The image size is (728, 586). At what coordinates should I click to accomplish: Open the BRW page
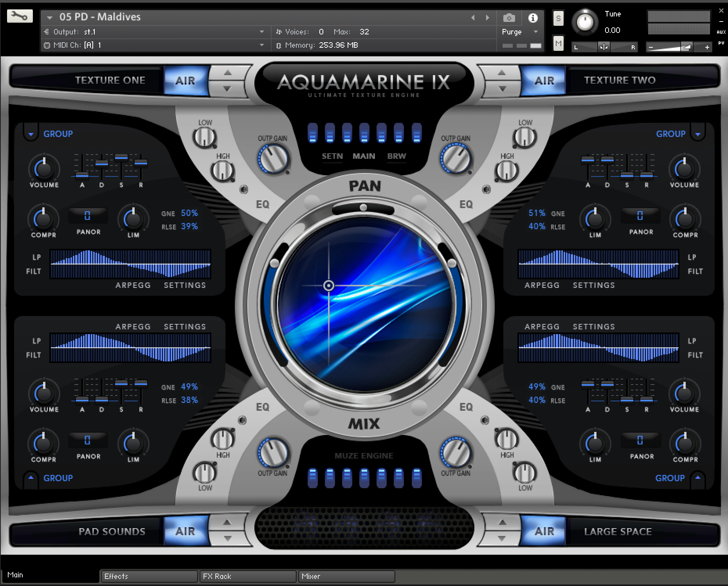click(396, 156)
